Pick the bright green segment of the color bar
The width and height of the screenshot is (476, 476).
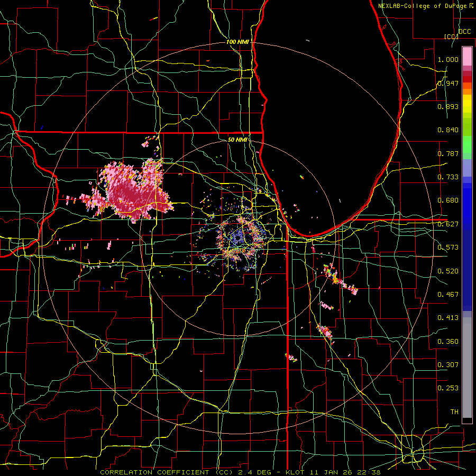pos(467,144)
